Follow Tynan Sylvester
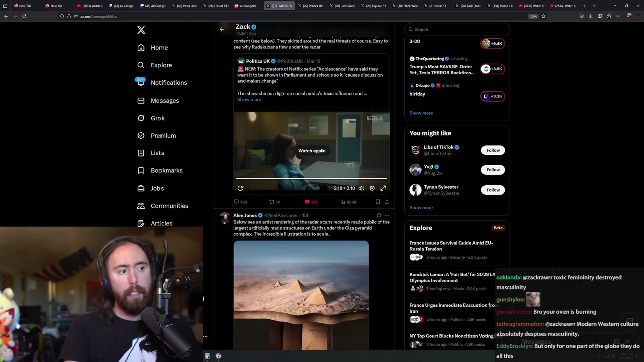The image size is (644, 362). tap(493, 190)
